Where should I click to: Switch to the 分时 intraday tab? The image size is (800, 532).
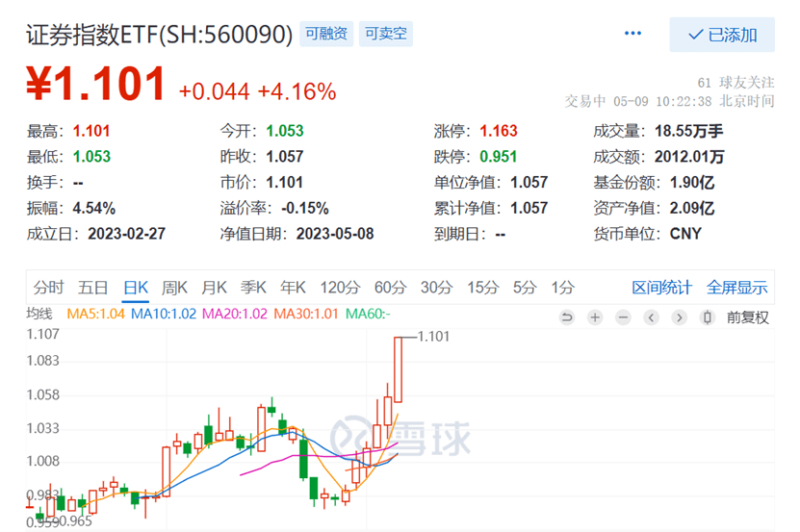click(48, 287)
